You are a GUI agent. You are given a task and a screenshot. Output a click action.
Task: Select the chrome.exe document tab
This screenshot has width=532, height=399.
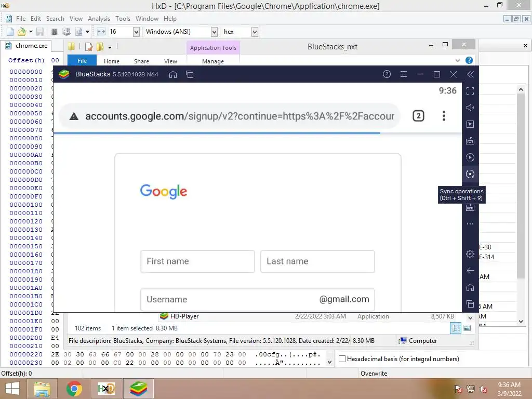tap(26, 46)
